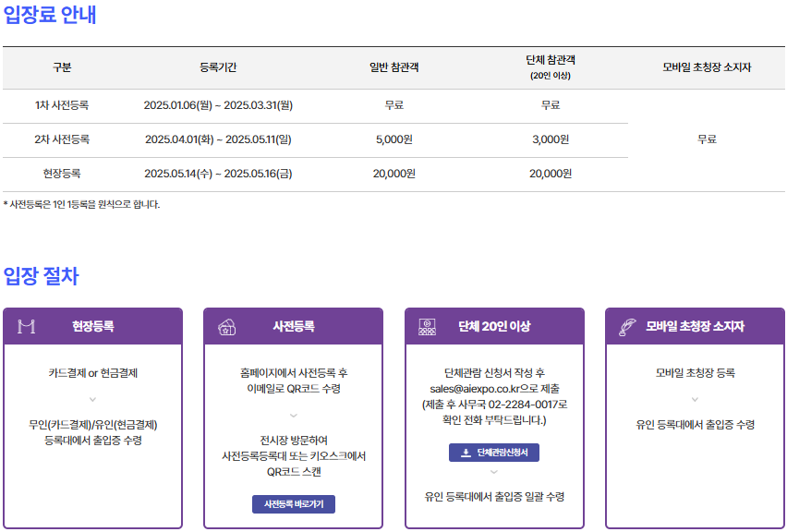Click the chevron under 모바일 초청장 등록
This screenshot has width=787, height=532.
695,400
